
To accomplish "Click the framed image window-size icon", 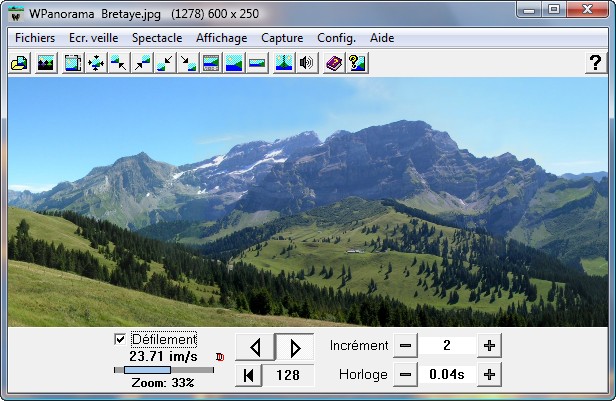I will 73,63.
